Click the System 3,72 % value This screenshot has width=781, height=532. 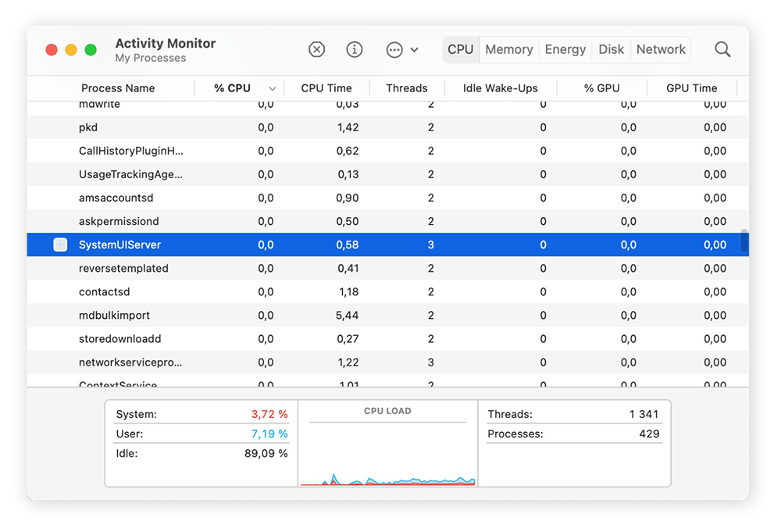(x=269, y=414)
